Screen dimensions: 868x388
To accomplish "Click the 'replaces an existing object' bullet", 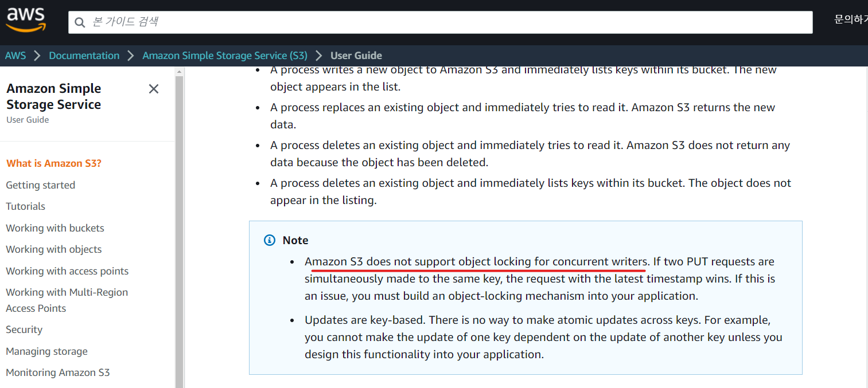I will (x=523, y=116).
